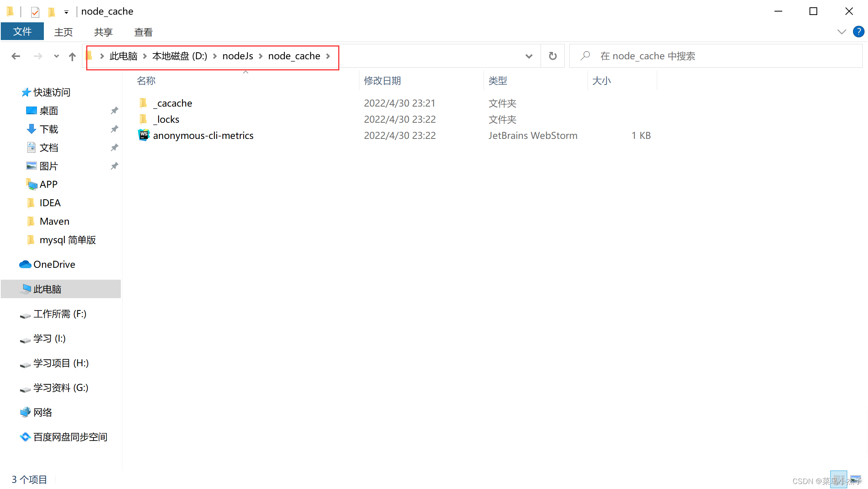This screenshot has width=868, height=489.
Task: Unpin 桌面 from quick access
Action: point(114,111)
